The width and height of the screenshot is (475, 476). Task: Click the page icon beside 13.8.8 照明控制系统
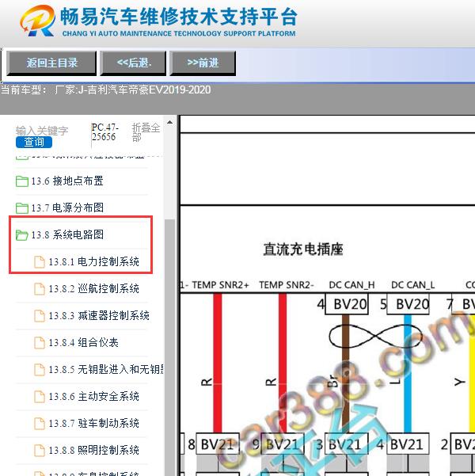pyautogui.click(x=40, y=450)
